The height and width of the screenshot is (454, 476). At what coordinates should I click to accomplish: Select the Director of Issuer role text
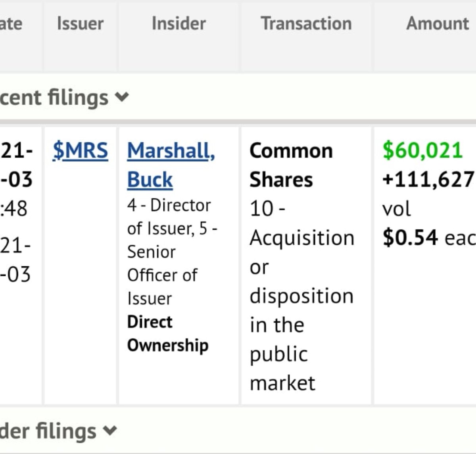[169, 217]
